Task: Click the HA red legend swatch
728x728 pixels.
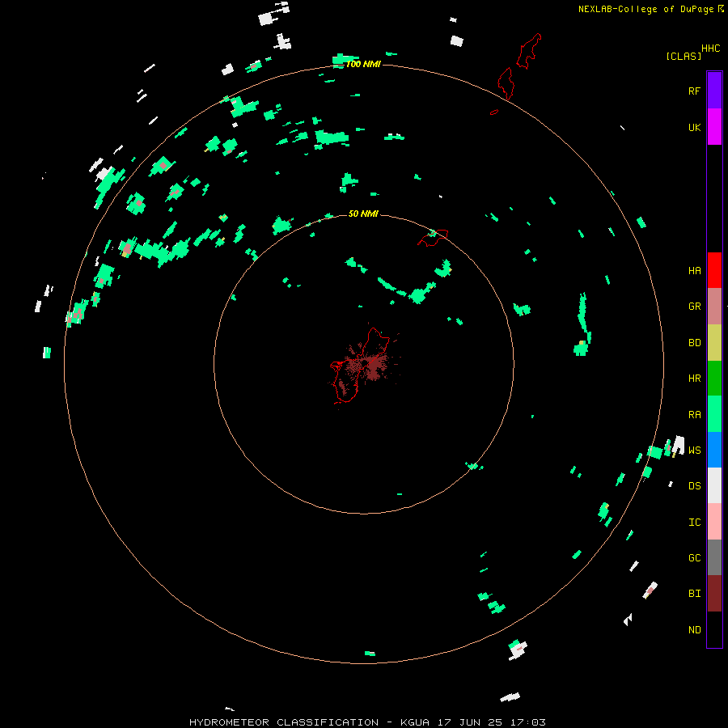Action: (x=714, y=270)
